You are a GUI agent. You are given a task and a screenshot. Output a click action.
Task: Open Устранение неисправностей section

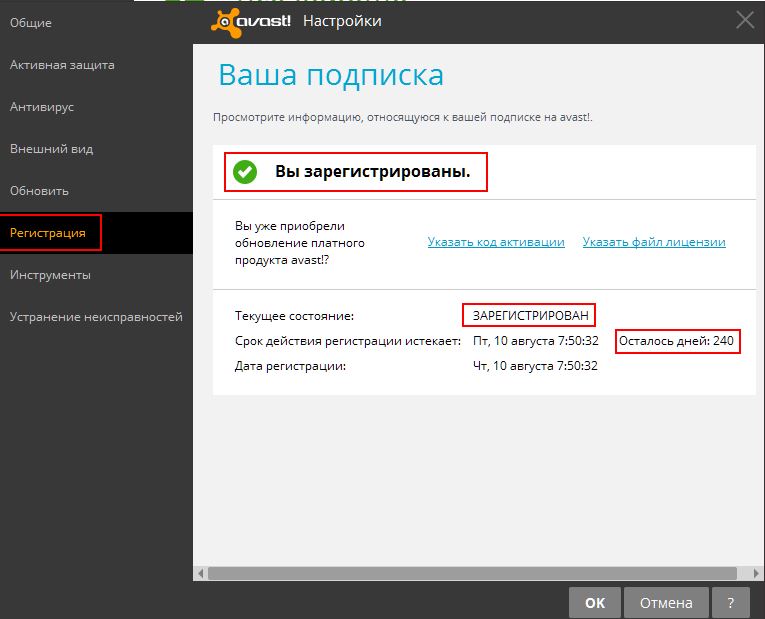click(96, 317)
